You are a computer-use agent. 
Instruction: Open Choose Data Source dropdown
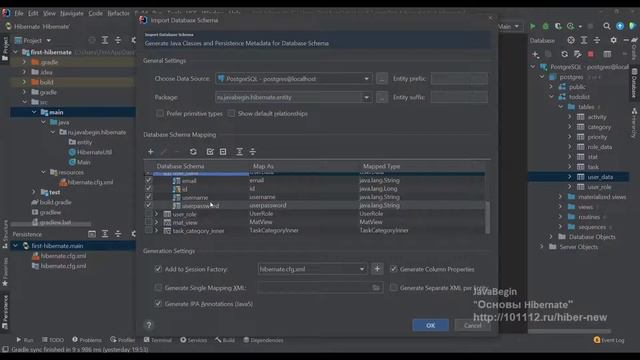click(367, 78)
